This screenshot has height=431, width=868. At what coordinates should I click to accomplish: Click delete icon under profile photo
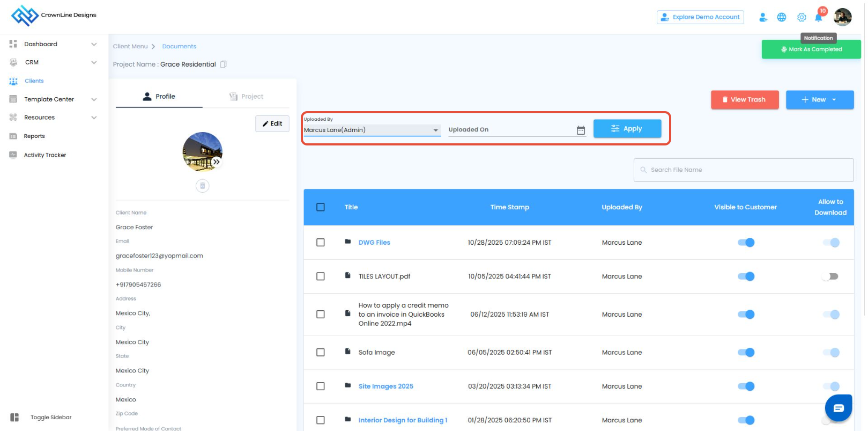[202, 186]
